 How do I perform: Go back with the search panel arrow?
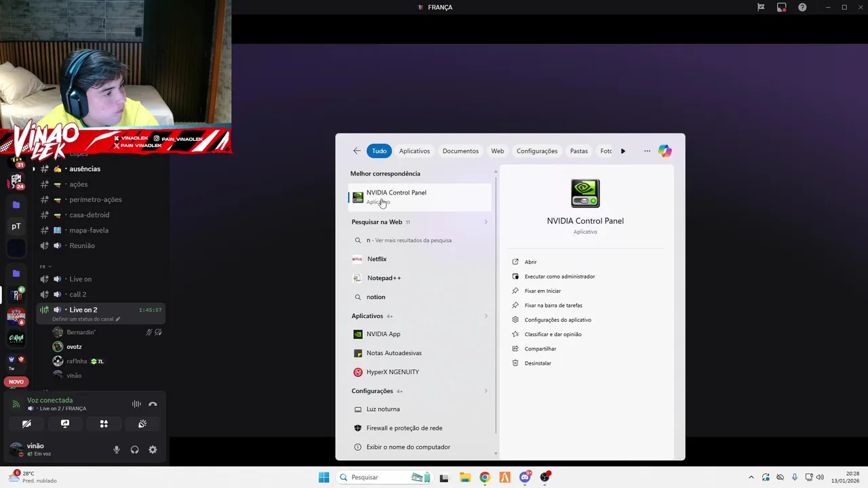point(357,151)
